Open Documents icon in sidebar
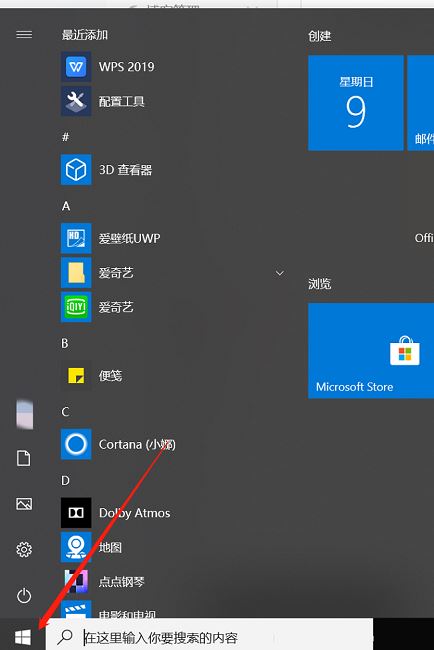This screenshot has width=434, height=650. point(24,458)
